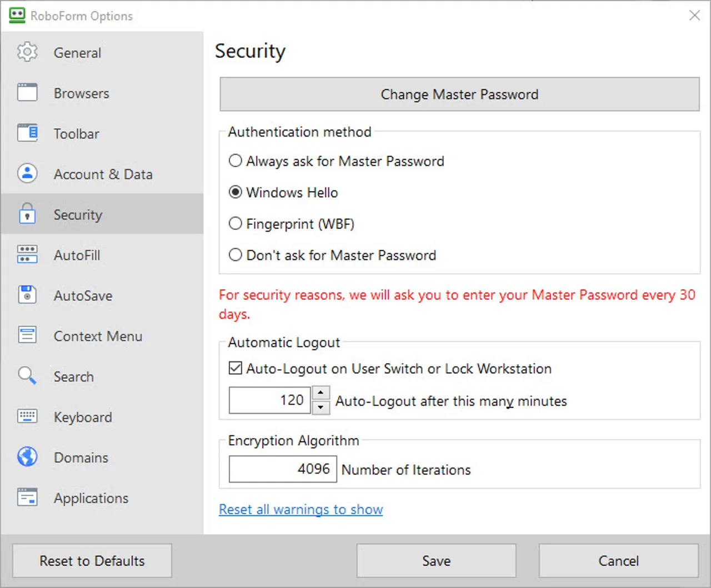Image resolution: width=711 pixels, height=588 pixels.
Task: Go to Toolbar settings
Action: (102, 133)
